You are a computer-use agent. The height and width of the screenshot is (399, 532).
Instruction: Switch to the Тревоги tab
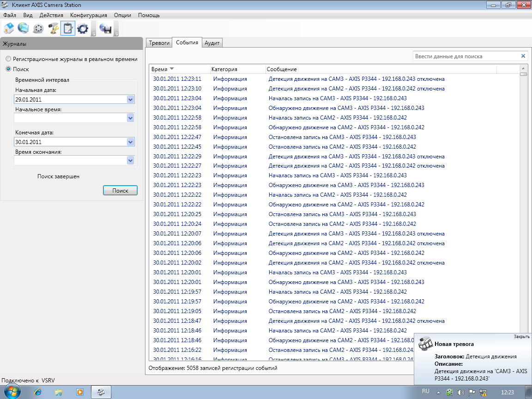pos(158,42)
